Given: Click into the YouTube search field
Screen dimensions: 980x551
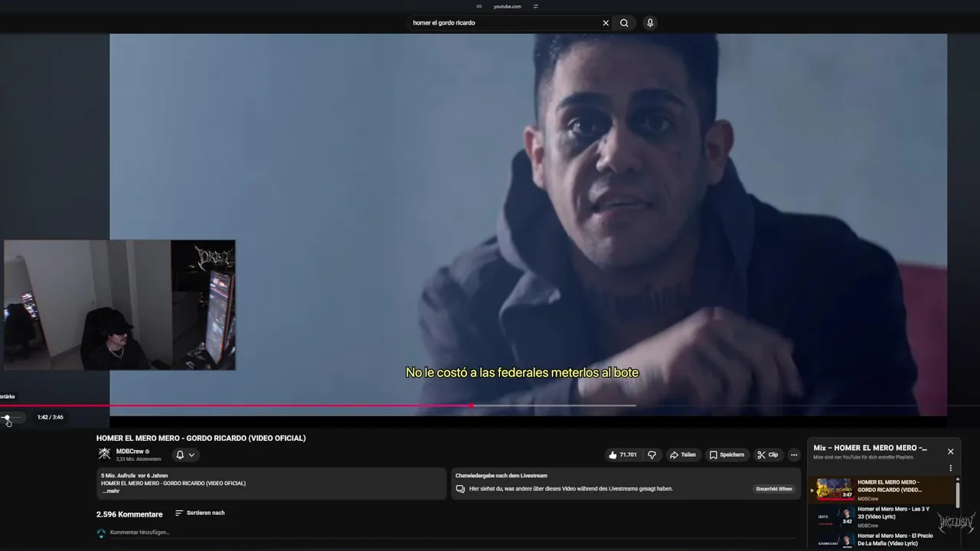Looking at the screenshot, I should (505, 23).
